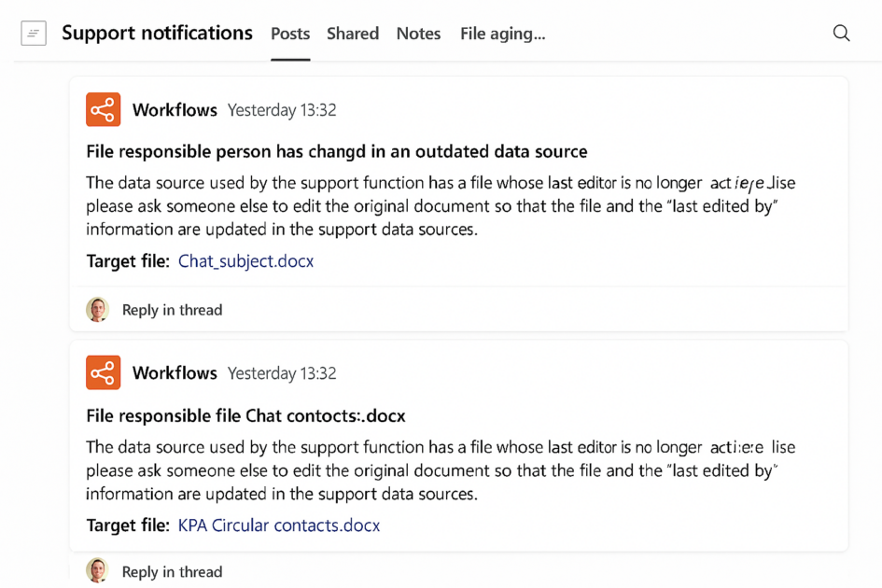Screen dimensions: 882x588
Task: Reply in thread on the KPA Circular post
Action: tap(172, 571)
